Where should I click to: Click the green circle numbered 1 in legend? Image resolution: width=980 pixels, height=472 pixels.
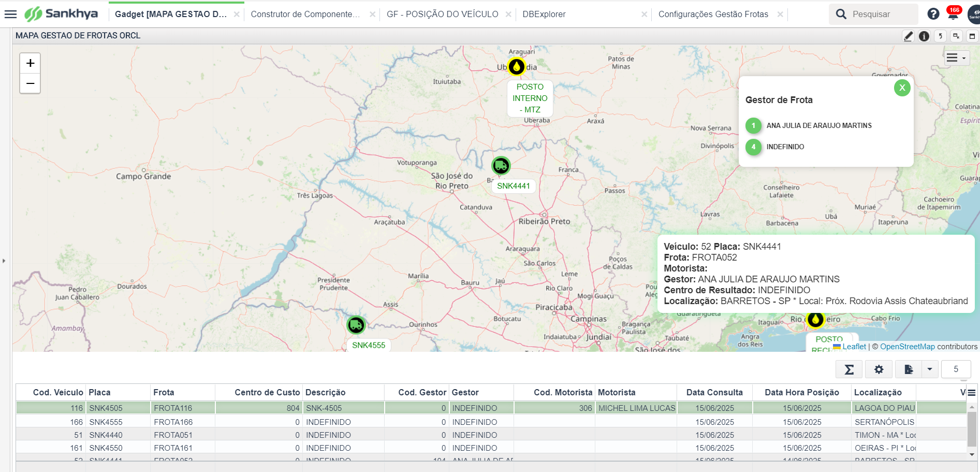point(753,125)
